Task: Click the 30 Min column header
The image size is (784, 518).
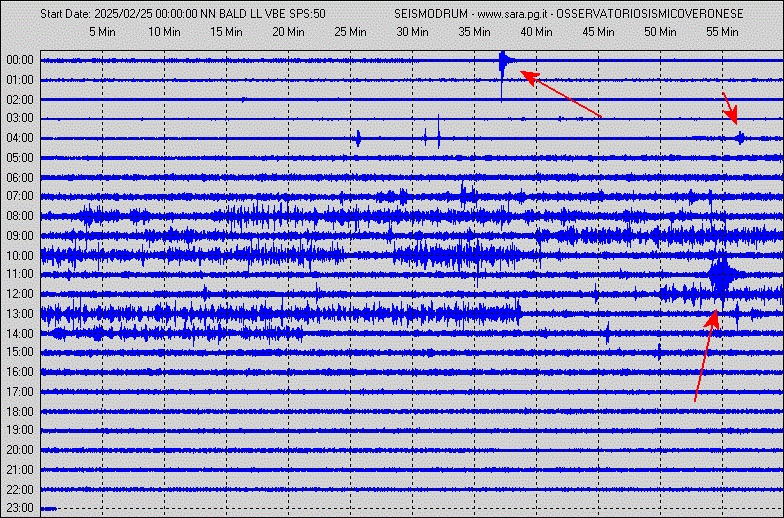Action: (x=412, y=32)
